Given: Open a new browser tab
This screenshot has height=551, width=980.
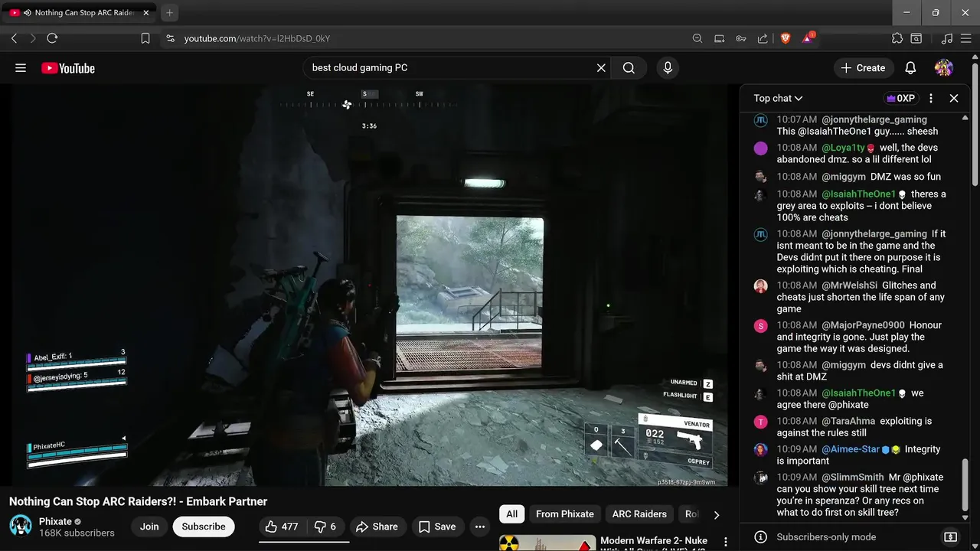Looking at the screenshot, I should pos(170,12).
